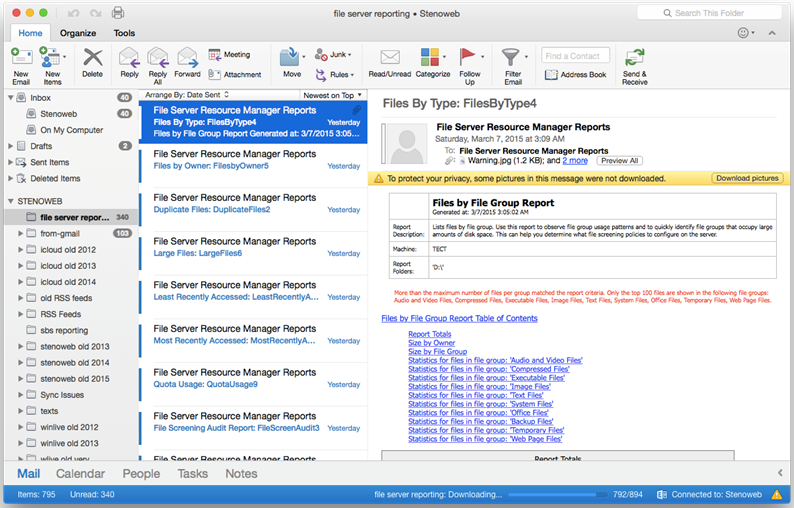Open the Size by Owner link
This screenshot has height=508, width=794.
[x=431, y=342]
